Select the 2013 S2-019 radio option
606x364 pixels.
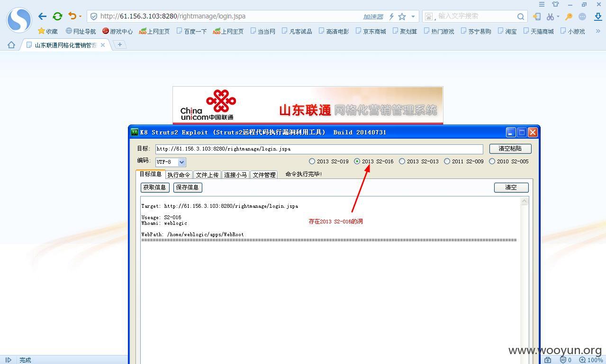click(312, 161)
